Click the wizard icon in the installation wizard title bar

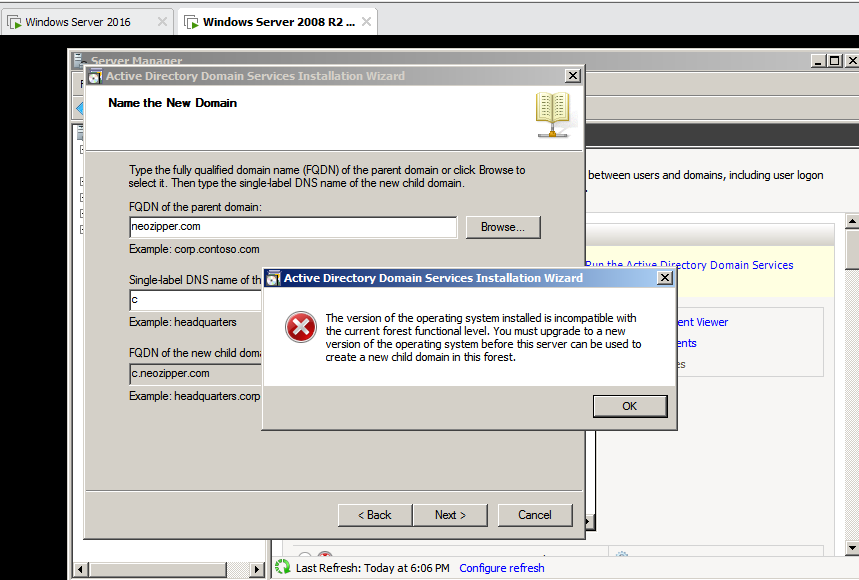coord(95,75)
